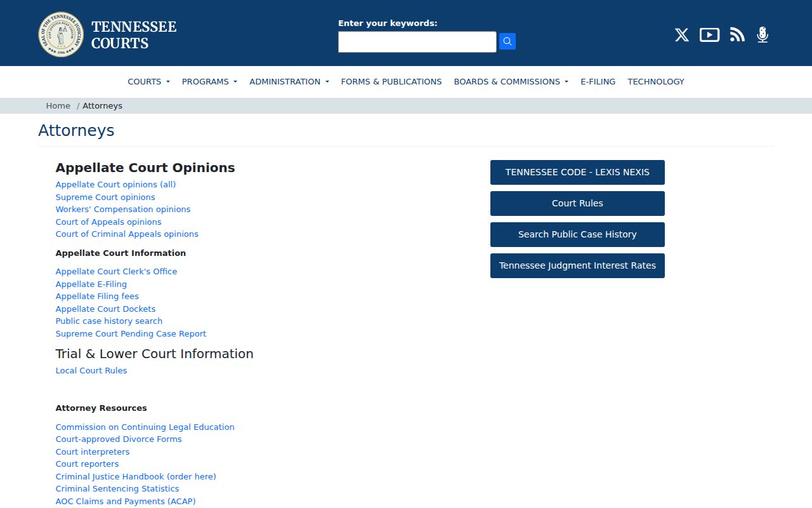Open the podcast microphone icon
Screen dimensions: 812x508
pyautogui.click(x=763, y=35)
